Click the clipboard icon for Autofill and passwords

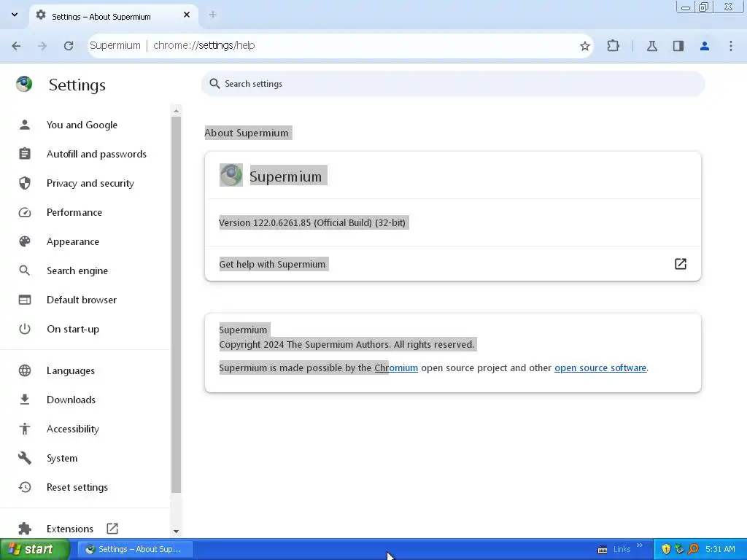(x=25, y=154)
